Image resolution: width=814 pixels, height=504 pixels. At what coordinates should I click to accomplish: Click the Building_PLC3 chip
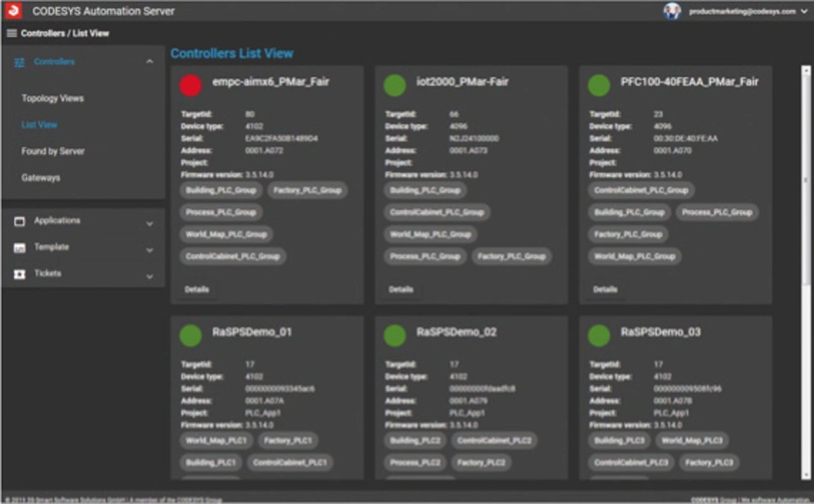pyautogui.click(x=619, y=440)
